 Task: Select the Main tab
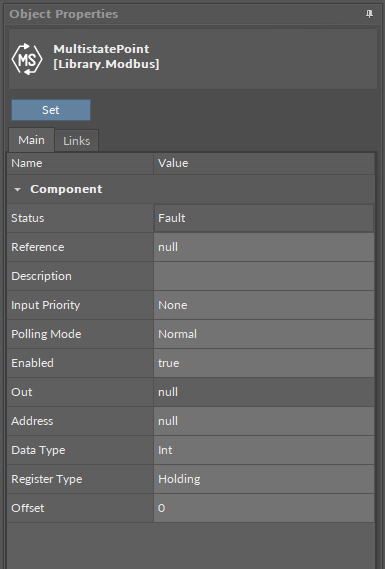[x=31, y=140]
